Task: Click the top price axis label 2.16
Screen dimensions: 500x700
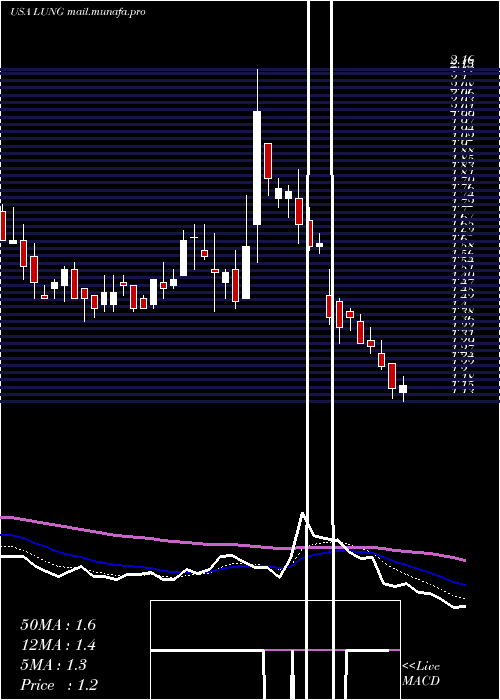Action: click(462, 58)
